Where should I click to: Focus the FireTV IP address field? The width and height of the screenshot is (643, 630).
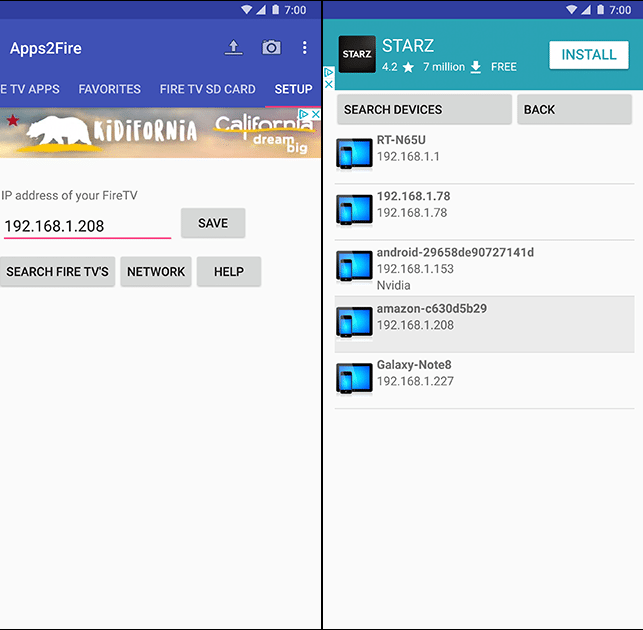tap(87, 226)
